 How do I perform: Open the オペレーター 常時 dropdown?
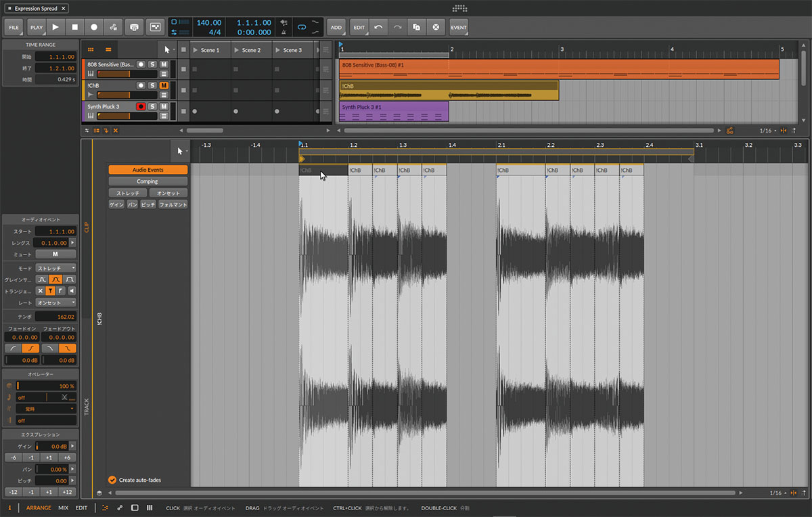[45, 409]
